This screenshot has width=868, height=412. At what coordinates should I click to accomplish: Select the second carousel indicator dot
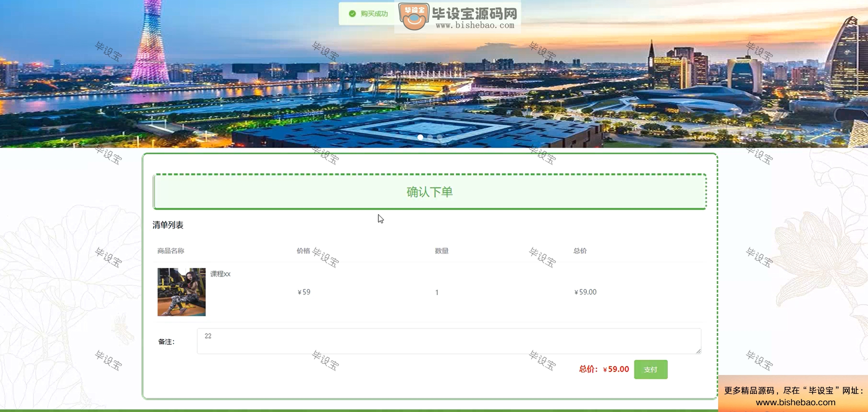(430, 137)
